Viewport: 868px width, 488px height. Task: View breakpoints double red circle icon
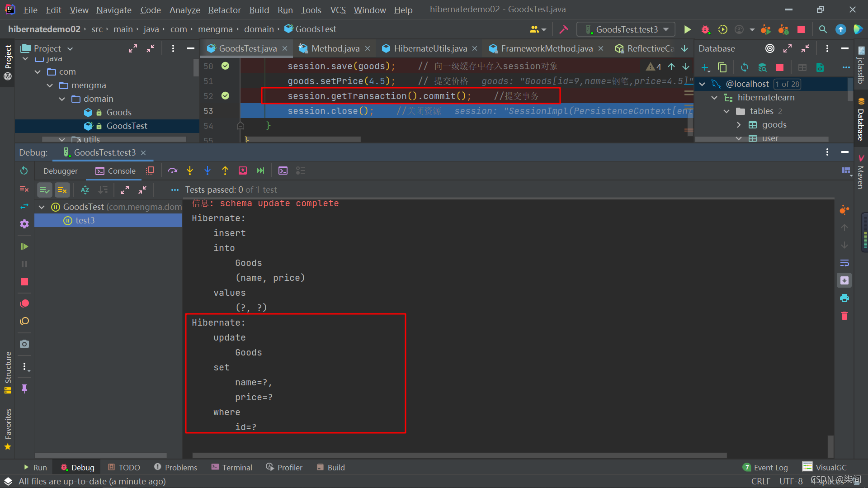[24, 303]
